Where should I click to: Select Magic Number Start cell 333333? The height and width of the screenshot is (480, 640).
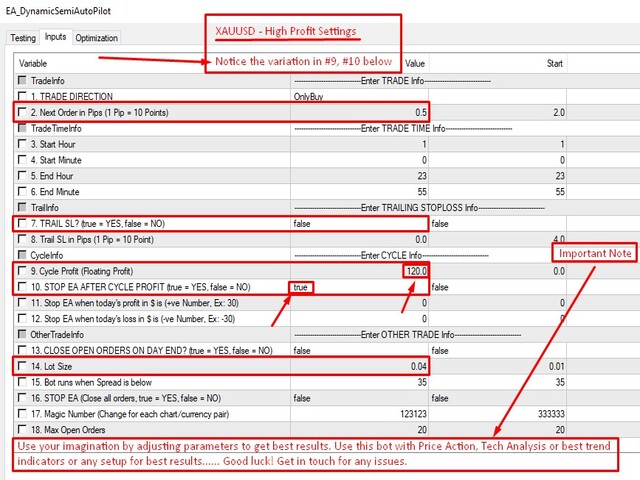click(x=498, y=414)
